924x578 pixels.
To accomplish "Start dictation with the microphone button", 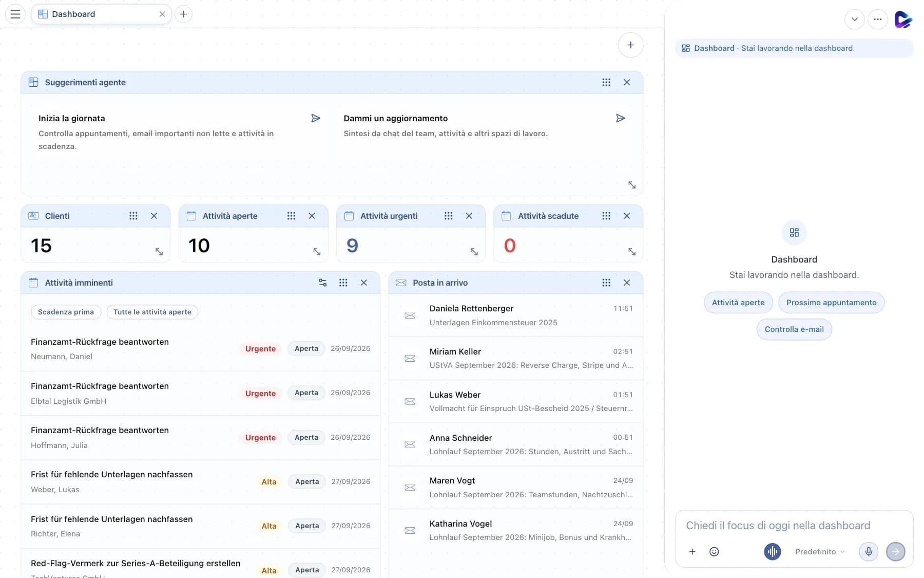I will point(869,552).
